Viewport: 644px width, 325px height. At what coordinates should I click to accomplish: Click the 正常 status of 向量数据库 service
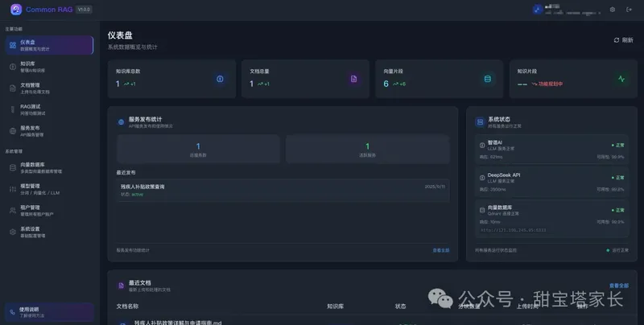pos(617,210)
